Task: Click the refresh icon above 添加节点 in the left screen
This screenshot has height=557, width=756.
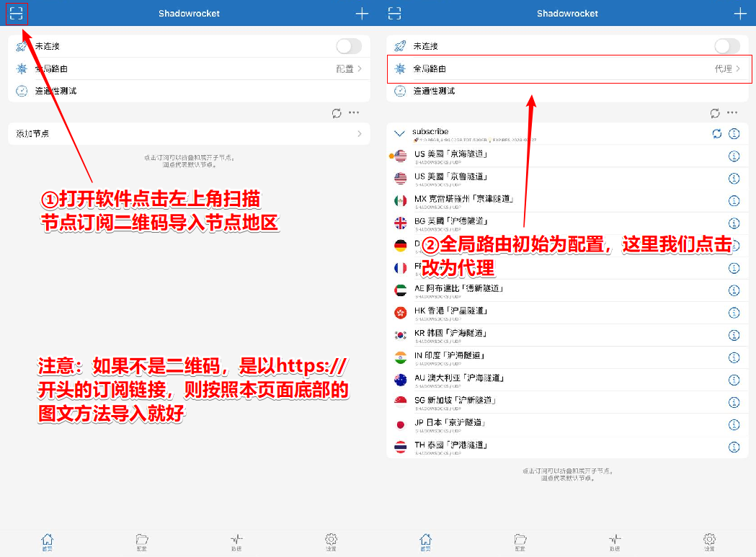Action: click(337, 113)
